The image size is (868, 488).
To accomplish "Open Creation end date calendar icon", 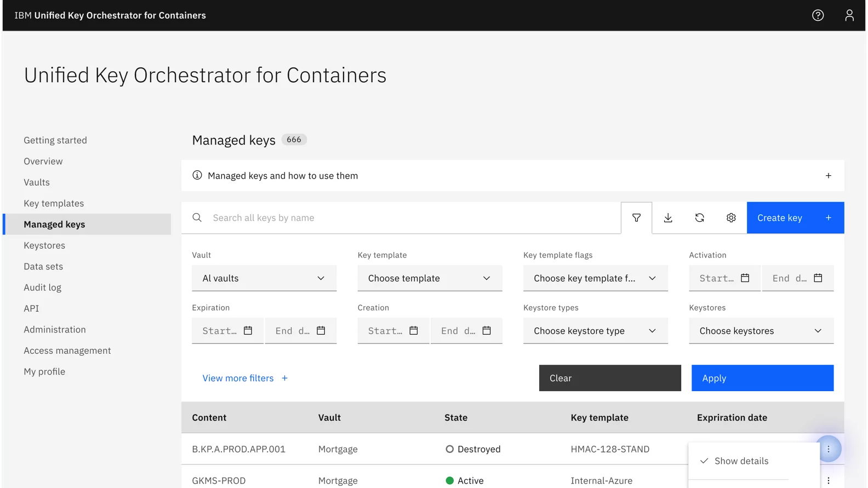I will [x=487, y=331].
